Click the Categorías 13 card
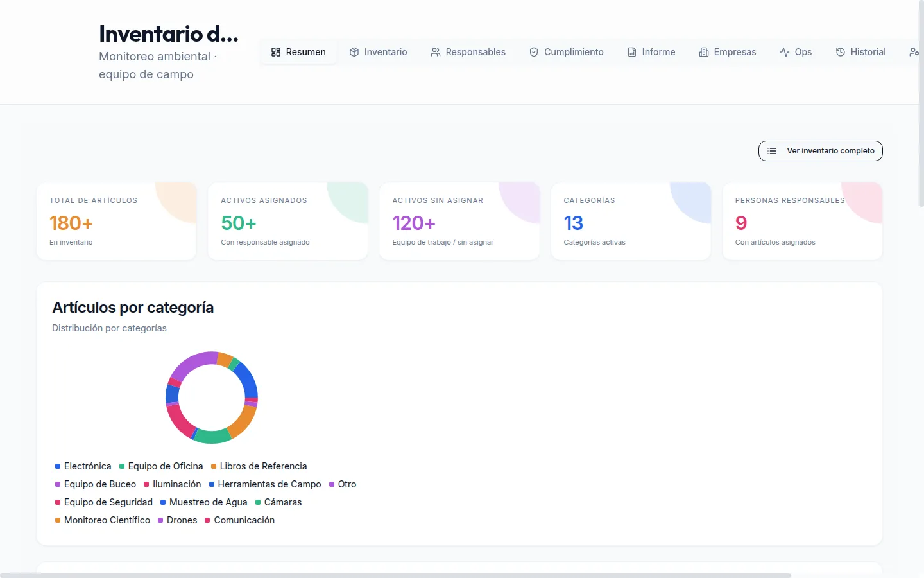 point(631,222)
